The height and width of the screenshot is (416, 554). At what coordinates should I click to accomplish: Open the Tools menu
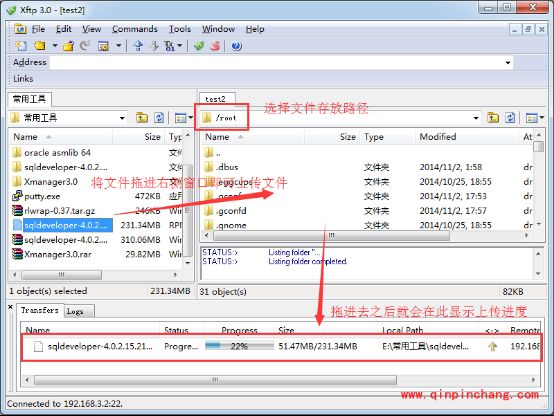click(180, 29)
